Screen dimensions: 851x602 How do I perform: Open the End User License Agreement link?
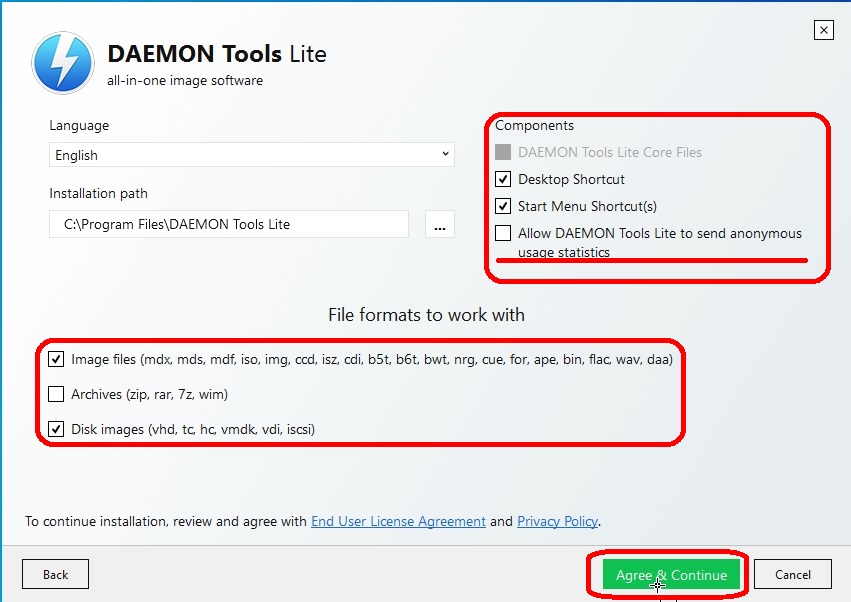pos(398,521)
